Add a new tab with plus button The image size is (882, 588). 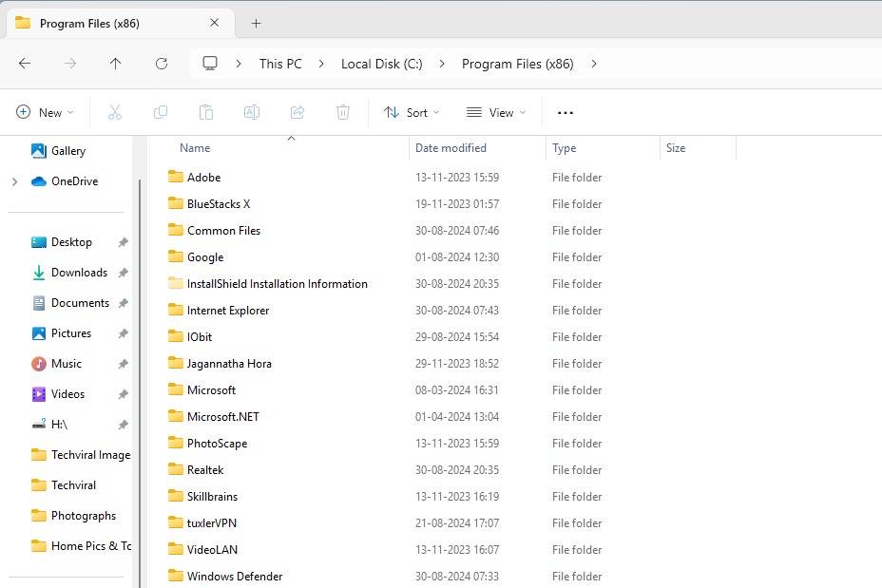click(256, 23)
